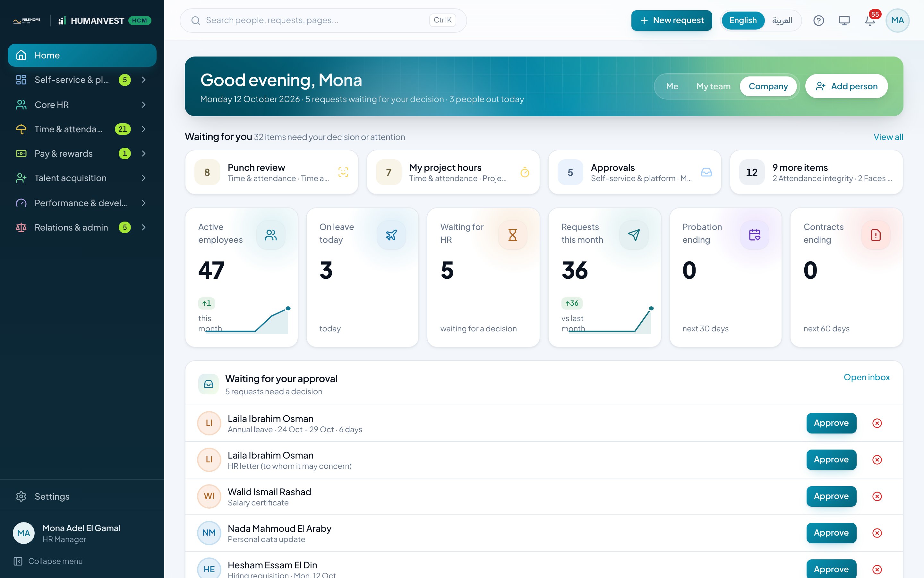
Task: Click the Contracts ending alert icon
Action: (x=876, y=235)
